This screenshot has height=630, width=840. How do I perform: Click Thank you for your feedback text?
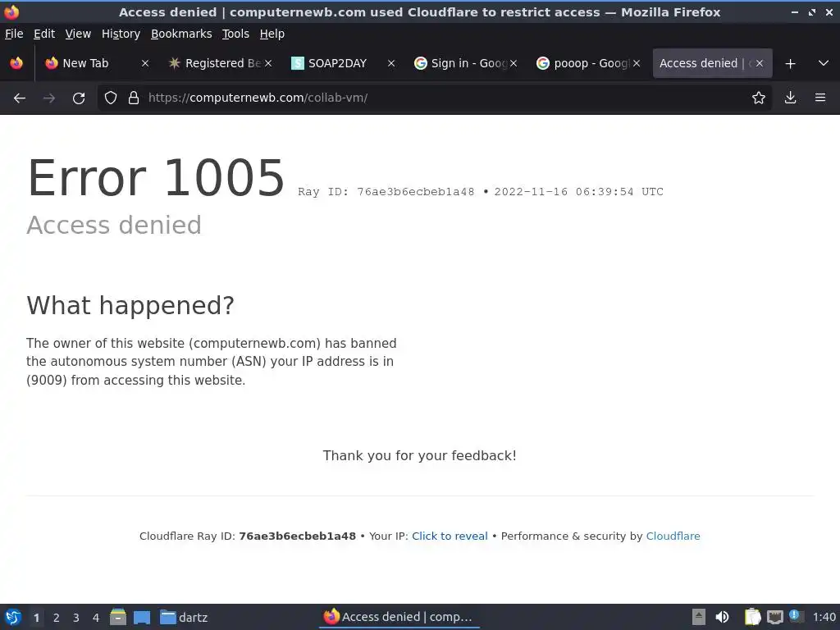coord(419,455)
